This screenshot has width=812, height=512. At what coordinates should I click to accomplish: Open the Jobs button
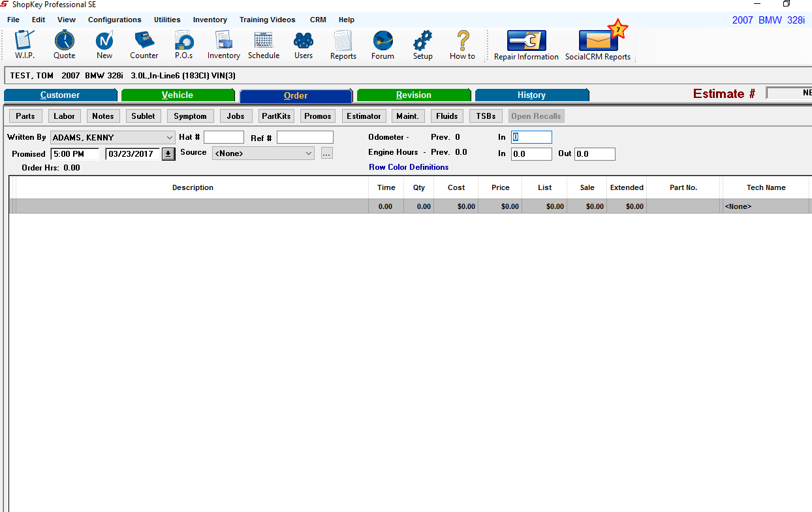pos(236,116)
